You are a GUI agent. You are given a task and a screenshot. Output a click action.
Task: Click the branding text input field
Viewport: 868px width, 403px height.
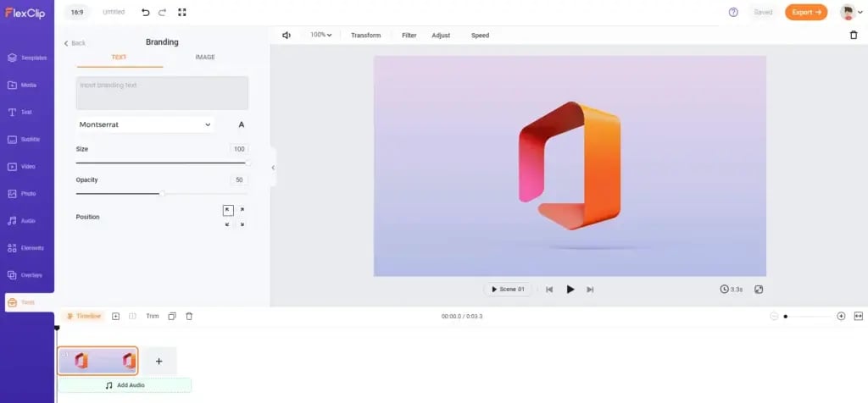tap(162, 93)
